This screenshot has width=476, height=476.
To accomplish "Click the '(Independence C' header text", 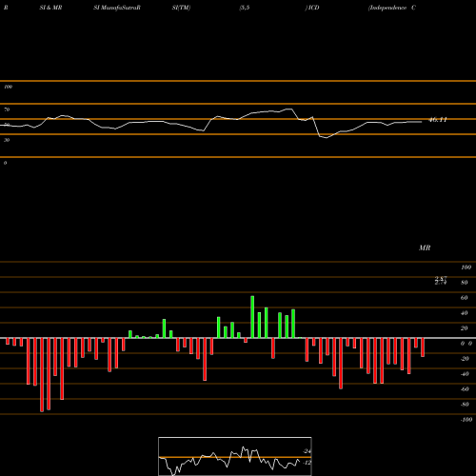I will coord(392,8).
